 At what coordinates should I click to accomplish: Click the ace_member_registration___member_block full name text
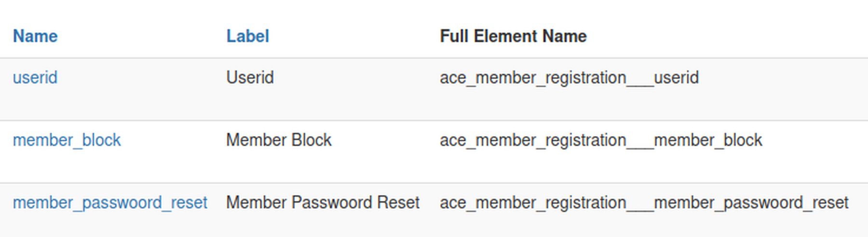[601, 140]
